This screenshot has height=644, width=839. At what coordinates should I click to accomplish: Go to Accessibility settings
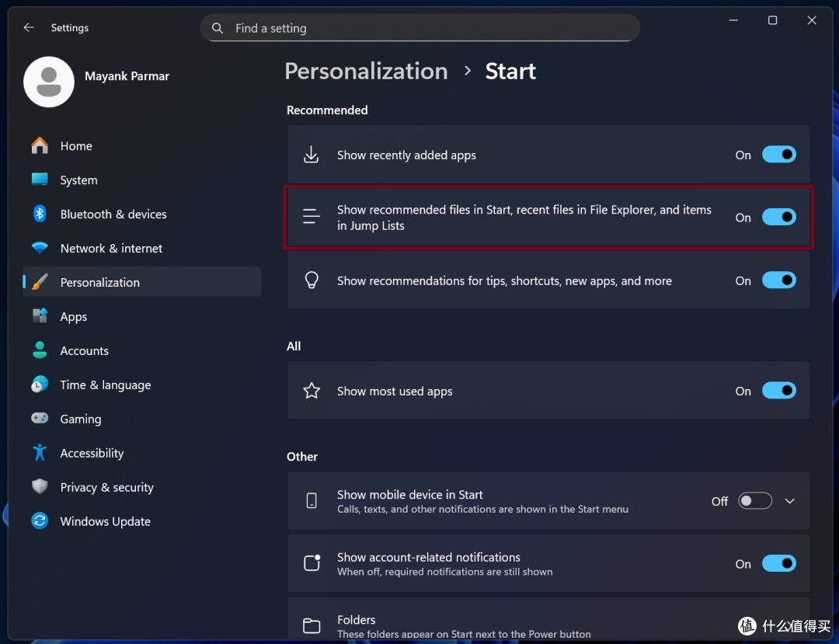click(x=142, y=453)
